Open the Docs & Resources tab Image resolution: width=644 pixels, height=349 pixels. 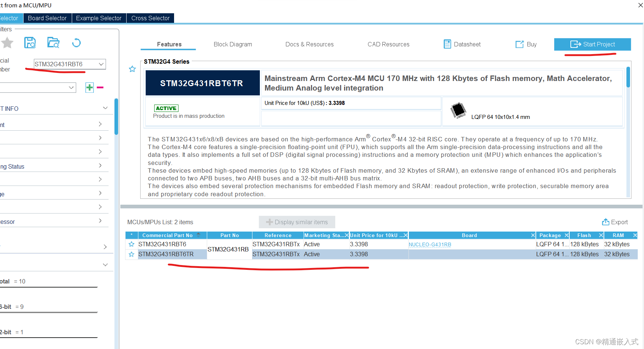309,44
